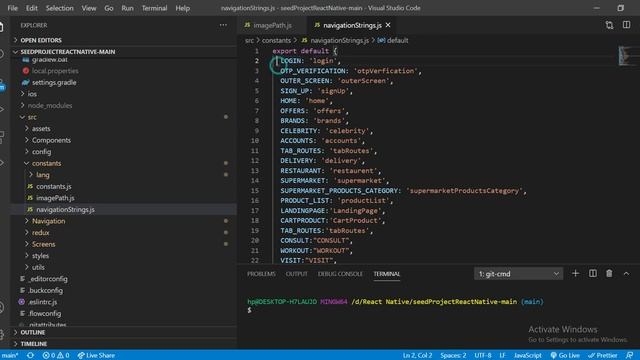Collapse the src folder
The width and height of the screenshot is (640, 360).
pyautogui.click(x=32, y=117)
